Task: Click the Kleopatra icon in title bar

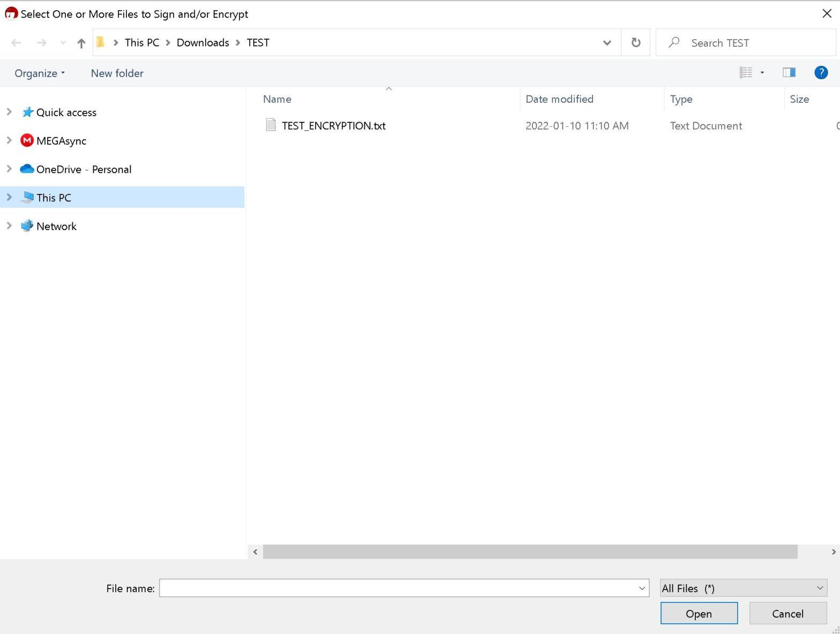Action: pos(11,13)
